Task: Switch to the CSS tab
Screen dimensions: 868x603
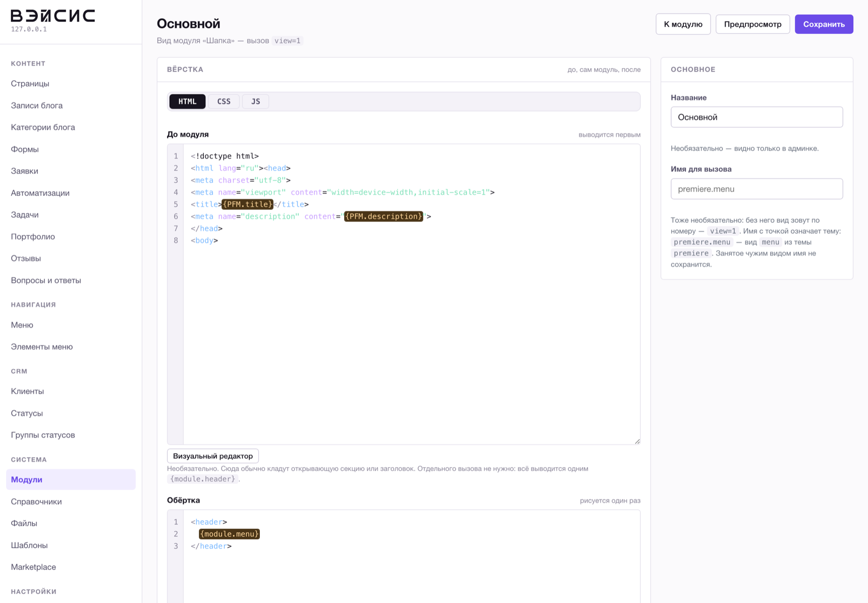Action: pyautogui.click(x=224, y=102)
